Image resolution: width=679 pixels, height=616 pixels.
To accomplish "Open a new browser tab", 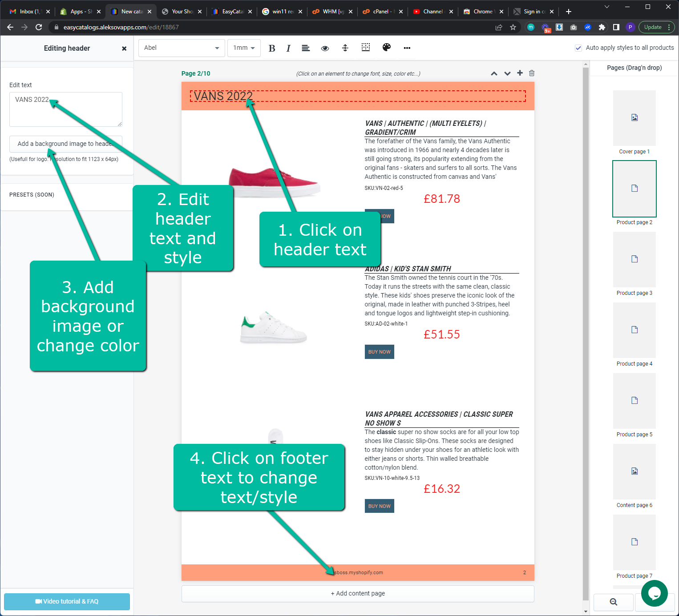I will 568,12.
